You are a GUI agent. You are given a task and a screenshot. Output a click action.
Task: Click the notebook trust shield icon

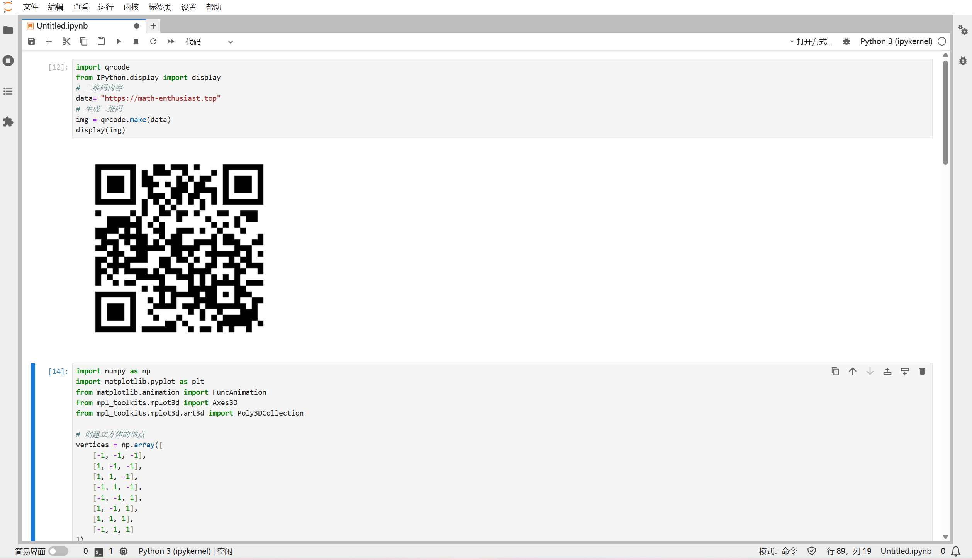[812, 551]
